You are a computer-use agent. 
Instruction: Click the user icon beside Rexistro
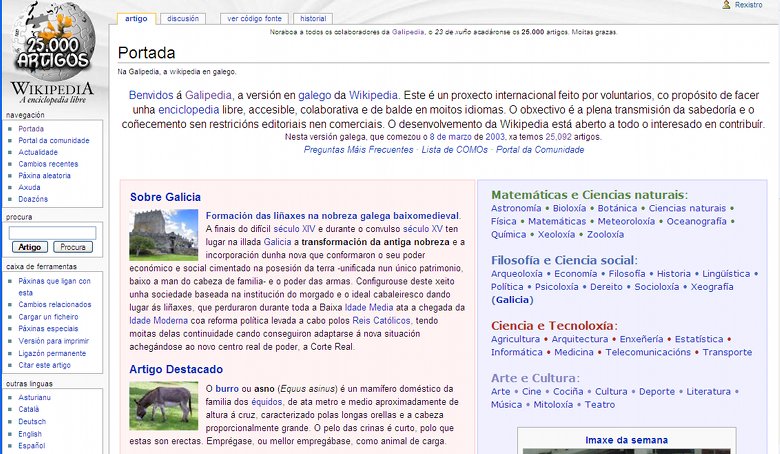pyautogui.click(x=727, y=5)
